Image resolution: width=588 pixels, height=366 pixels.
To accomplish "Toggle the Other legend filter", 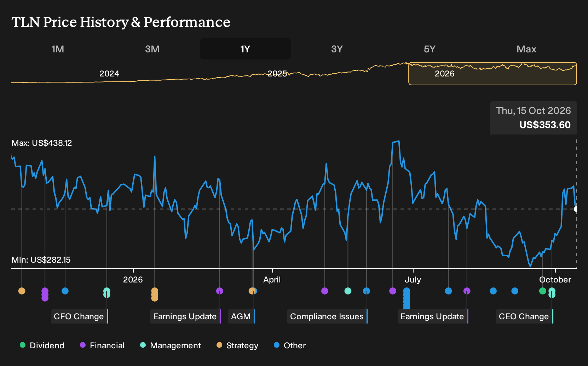I will (290, 345).
